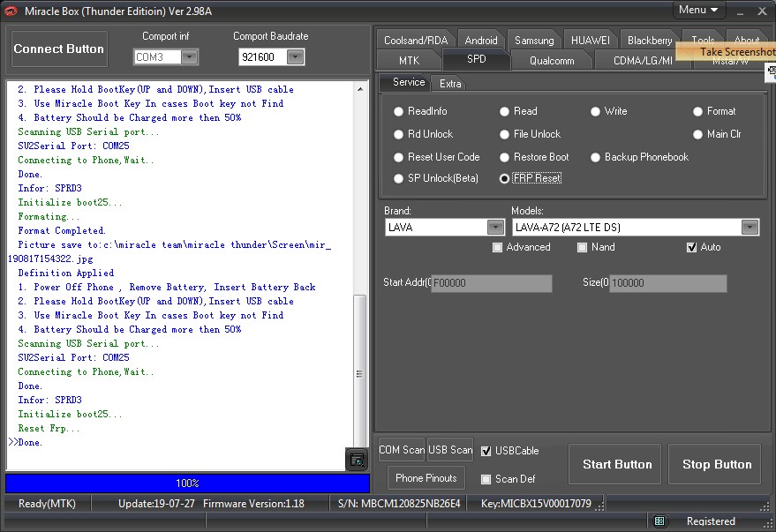Click the status bar grid icon near Registered

click(659, 521)
